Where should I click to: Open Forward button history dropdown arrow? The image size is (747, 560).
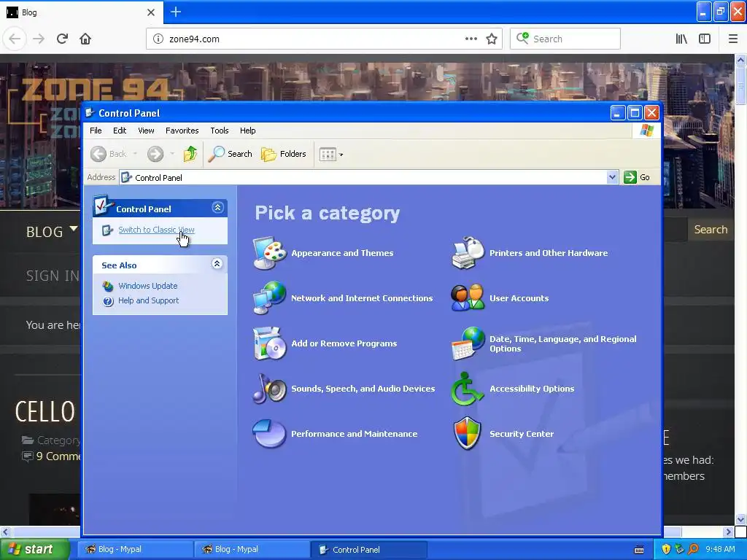(x=172, y=154)
